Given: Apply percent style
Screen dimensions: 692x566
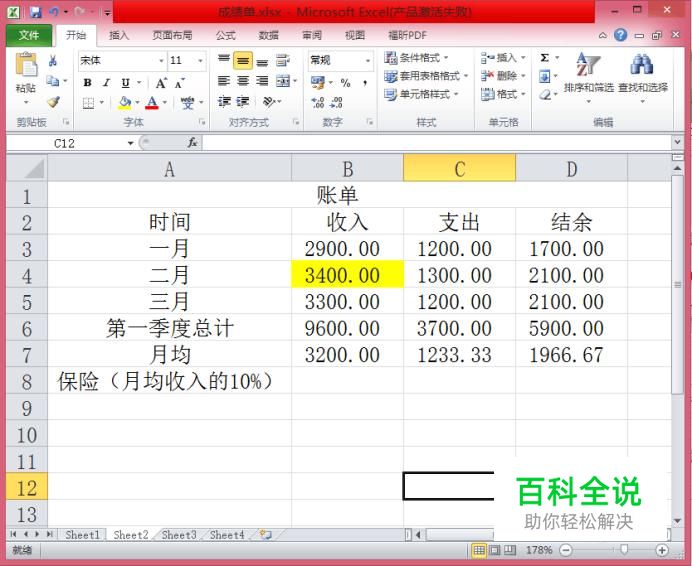Looking at the screenshot, I should 346,83.
